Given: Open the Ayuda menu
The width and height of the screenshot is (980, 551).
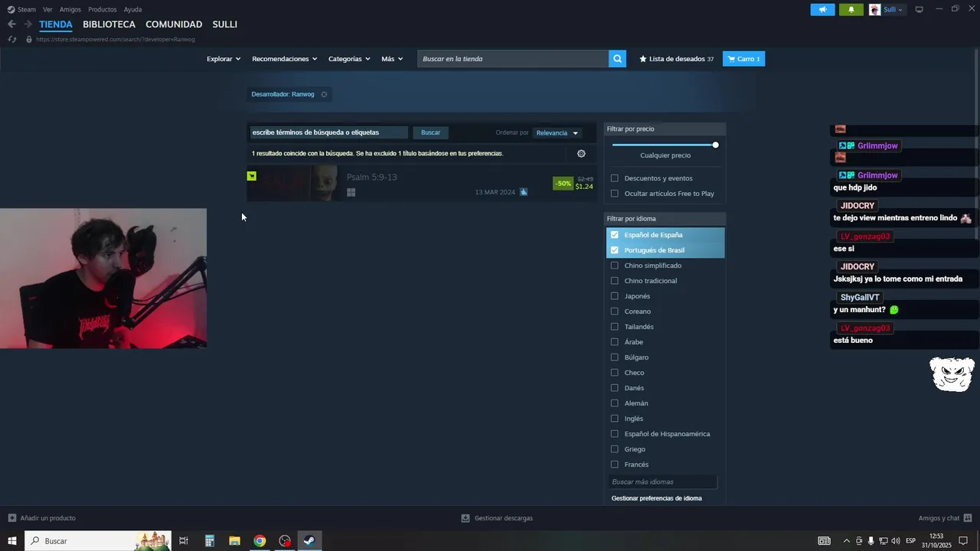Looking at the screenshot, I should tap(132, 9).
